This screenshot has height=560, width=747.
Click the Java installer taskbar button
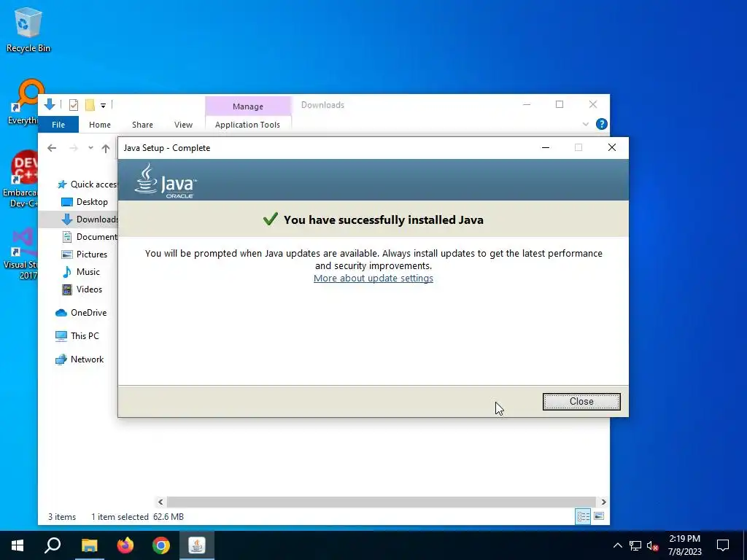tap(197, 545)
